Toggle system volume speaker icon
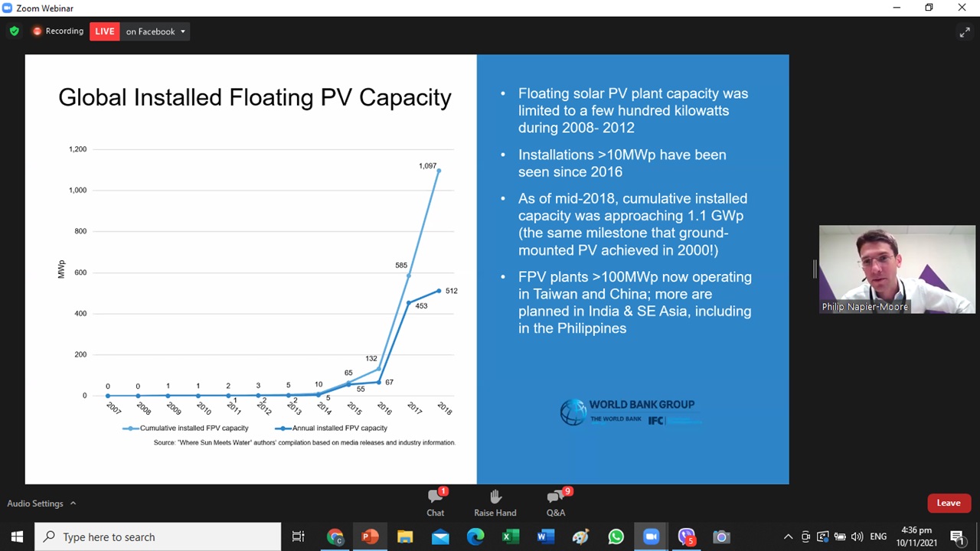The height and width of the screenshot is (551, 980). (857, 537)
